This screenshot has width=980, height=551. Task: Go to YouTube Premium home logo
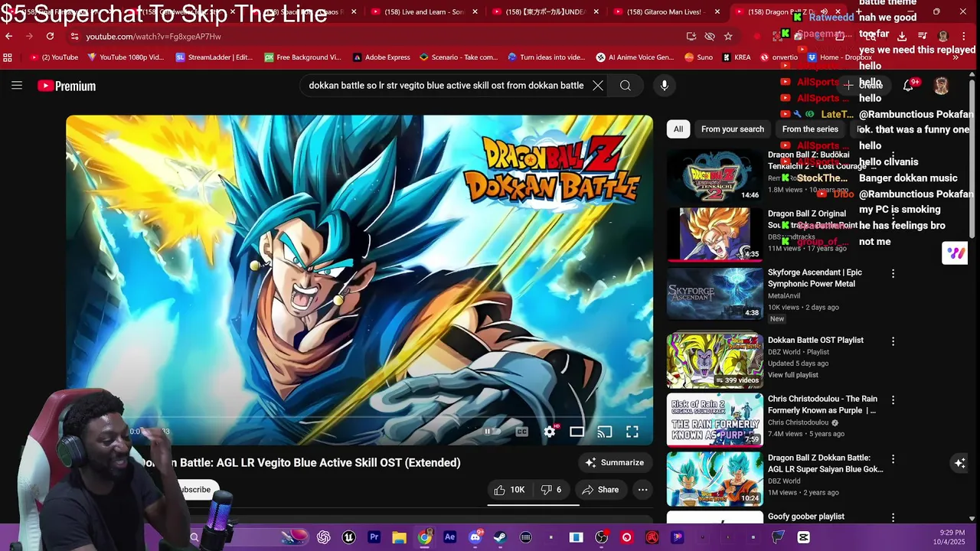[67, 86]
